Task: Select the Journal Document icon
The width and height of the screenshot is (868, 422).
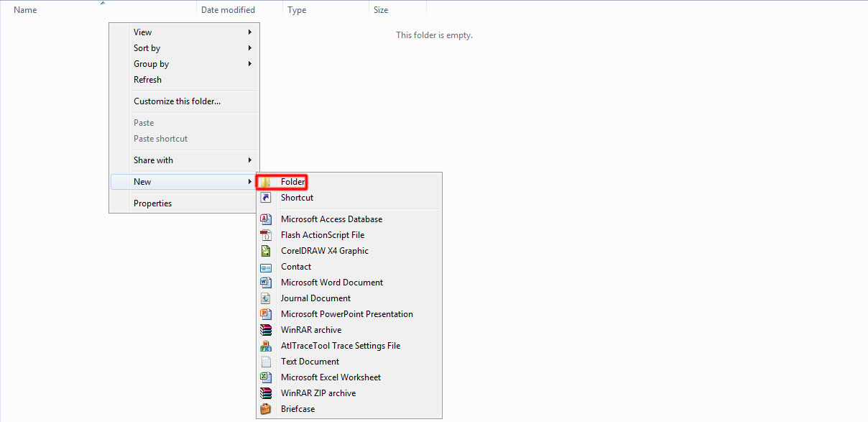Action: coord(266,298)
